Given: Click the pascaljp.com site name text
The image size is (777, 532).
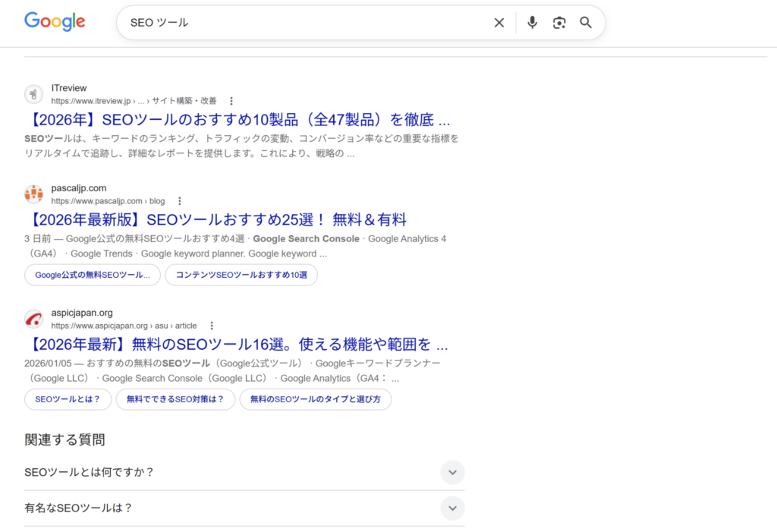Looking at the screenshot, I should 79,188.
